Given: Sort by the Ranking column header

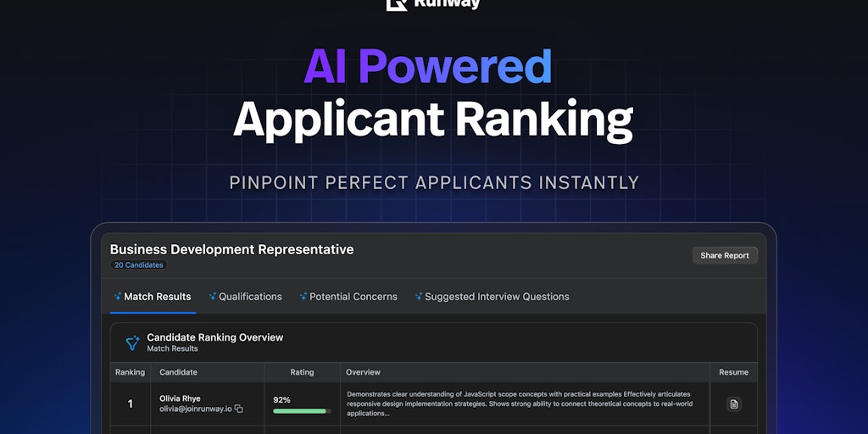Looking at the screenshot, I should point(130,372).
